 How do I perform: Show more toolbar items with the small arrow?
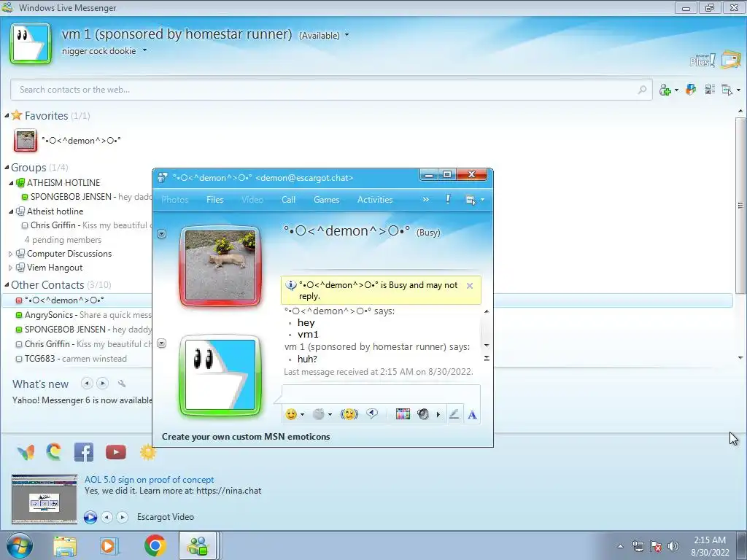click(438, 415)
